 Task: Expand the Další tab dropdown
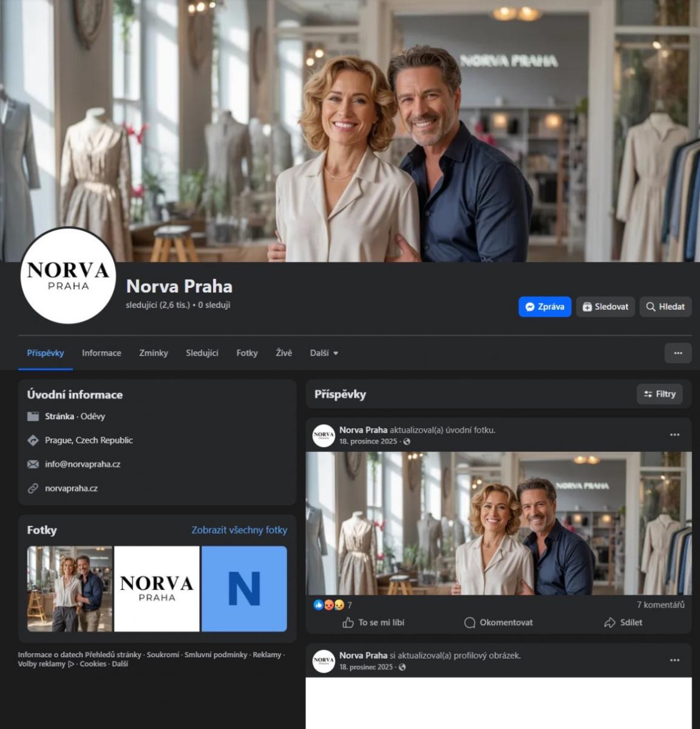[324, 353]
